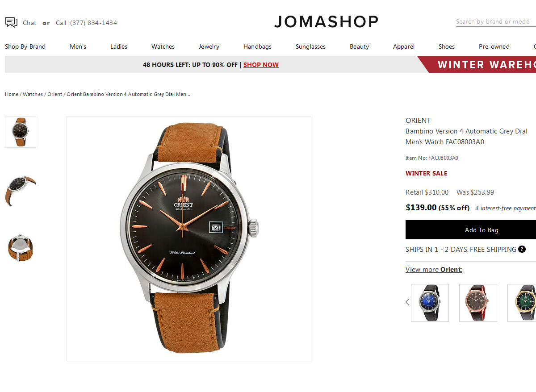
Task: Open the Jewelry category menu
Action: click(x=209, y=46)
